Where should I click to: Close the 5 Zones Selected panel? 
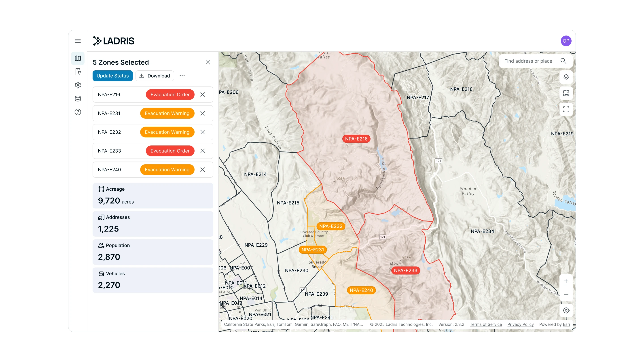tap(208, 63)
